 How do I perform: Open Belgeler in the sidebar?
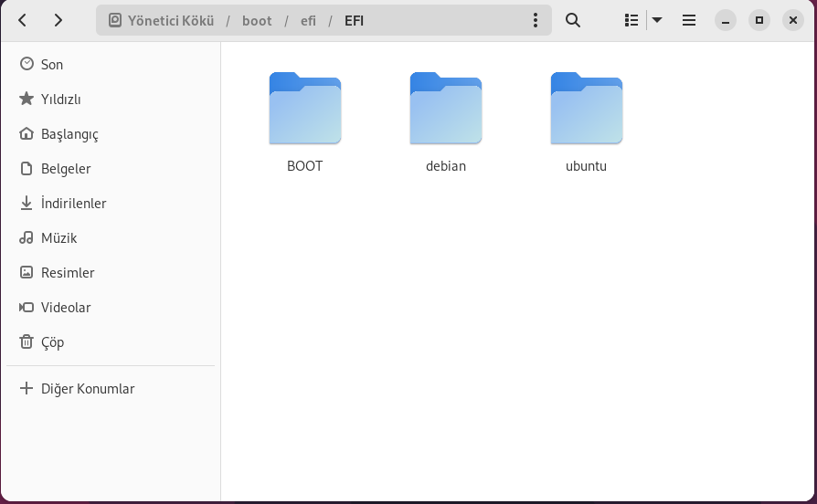coord(111,168)
